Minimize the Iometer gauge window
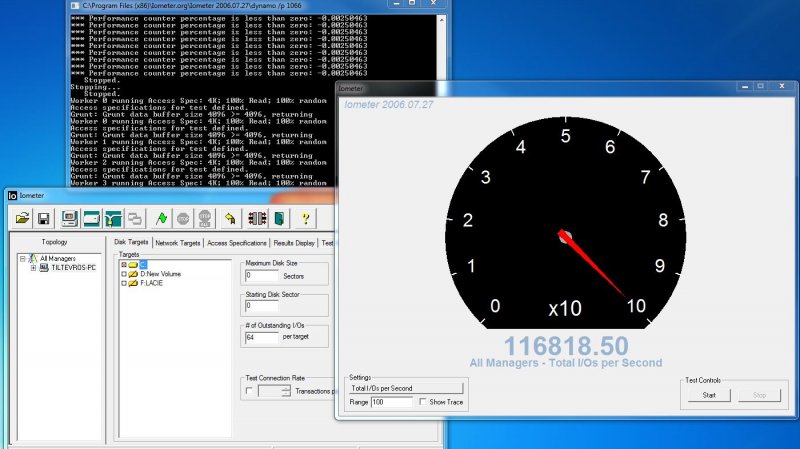Screen dimensions: 800x449 [745, 87]
